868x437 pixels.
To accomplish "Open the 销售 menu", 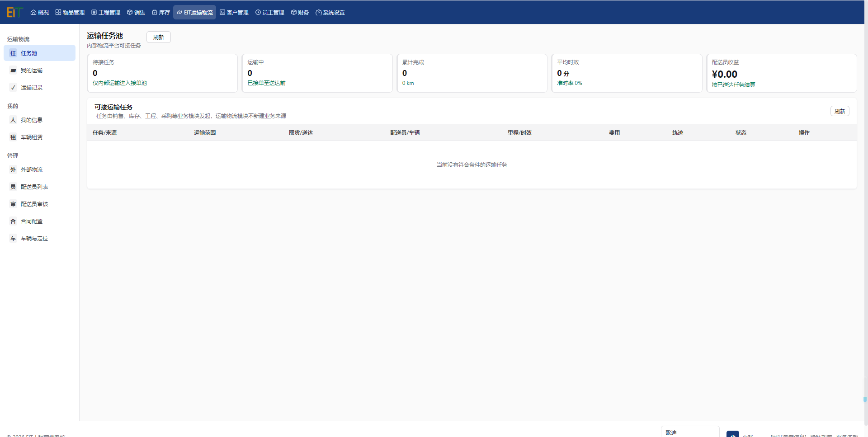I will coord(136,12).
